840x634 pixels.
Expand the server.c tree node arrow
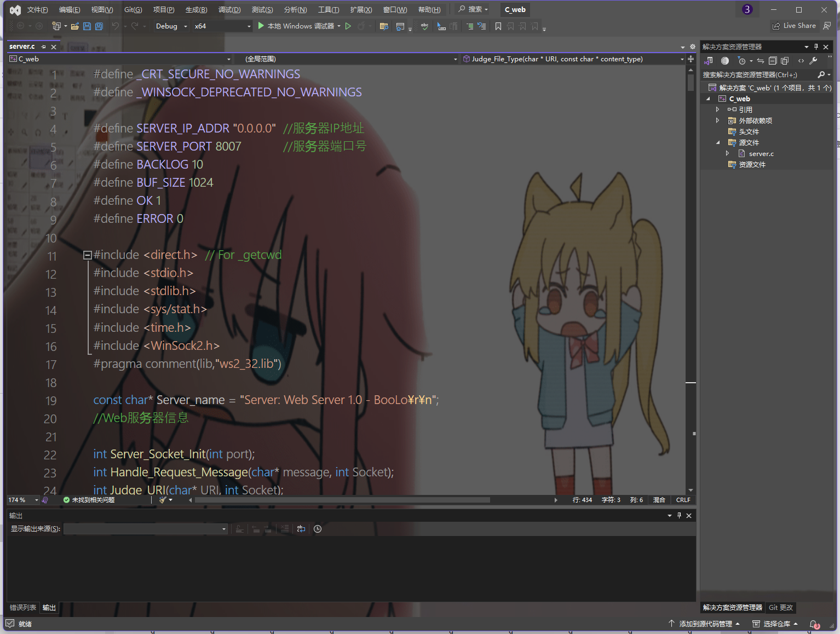coord(727,153)
